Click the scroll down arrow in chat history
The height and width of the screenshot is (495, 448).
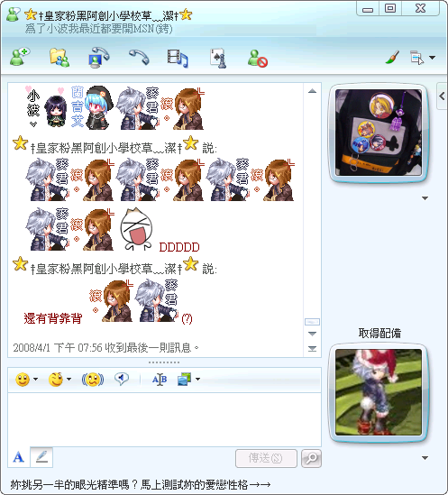(312, 334)
